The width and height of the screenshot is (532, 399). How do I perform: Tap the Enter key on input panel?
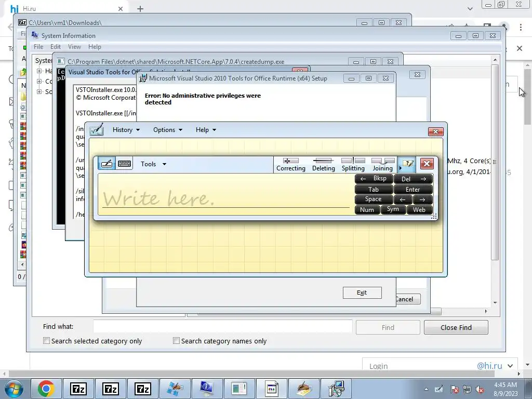[x=413, y=189]
